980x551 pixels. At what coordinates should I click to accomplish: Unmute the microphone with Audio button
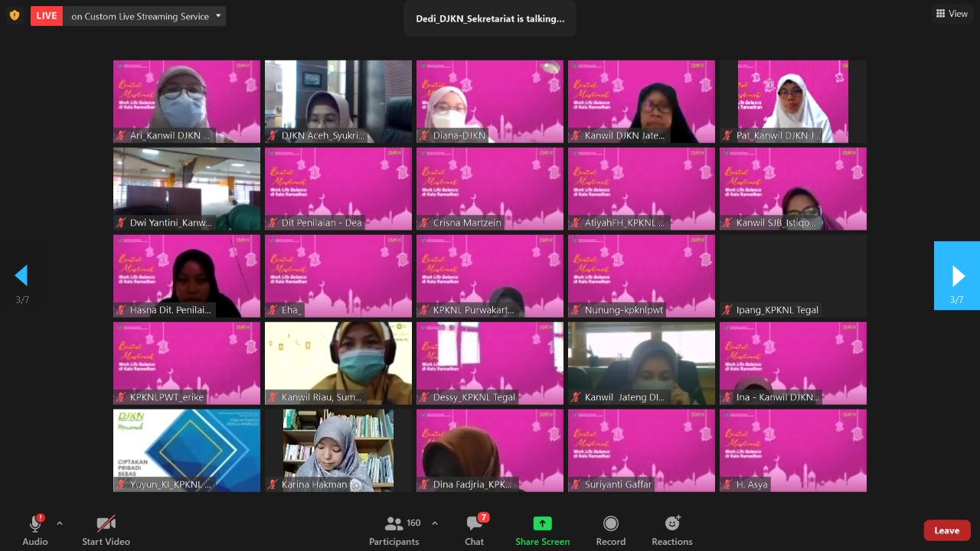coord(35,530)
